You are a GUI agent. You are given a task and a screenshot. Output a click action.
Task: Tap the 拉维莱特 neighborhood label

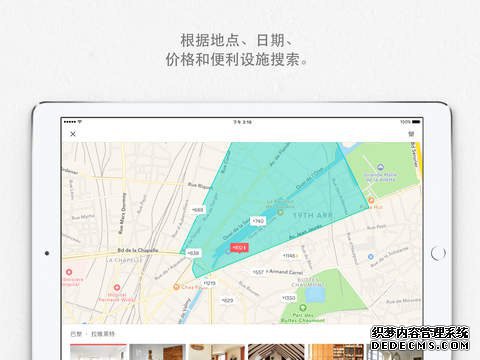[103, 334]
